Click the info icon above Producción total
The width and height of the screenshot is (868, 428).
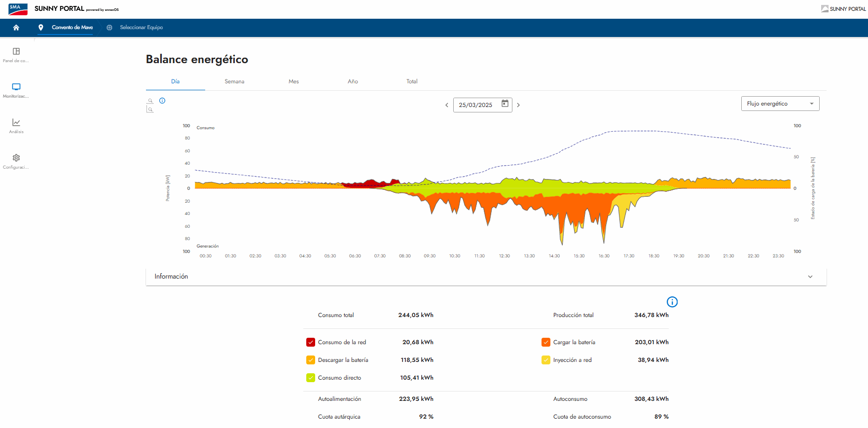672,302
